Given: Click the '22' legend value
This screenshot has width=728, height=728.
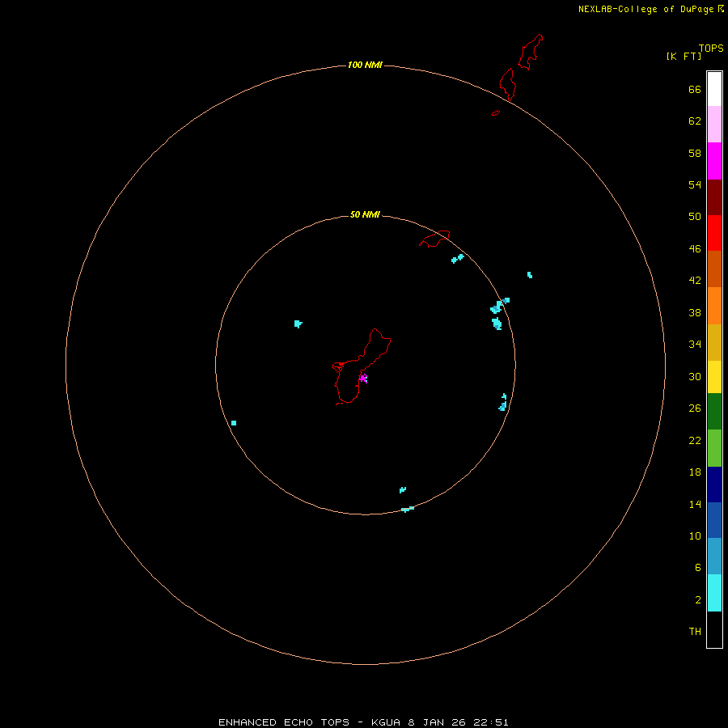Looking at the screenshot, I should point(695,440).
